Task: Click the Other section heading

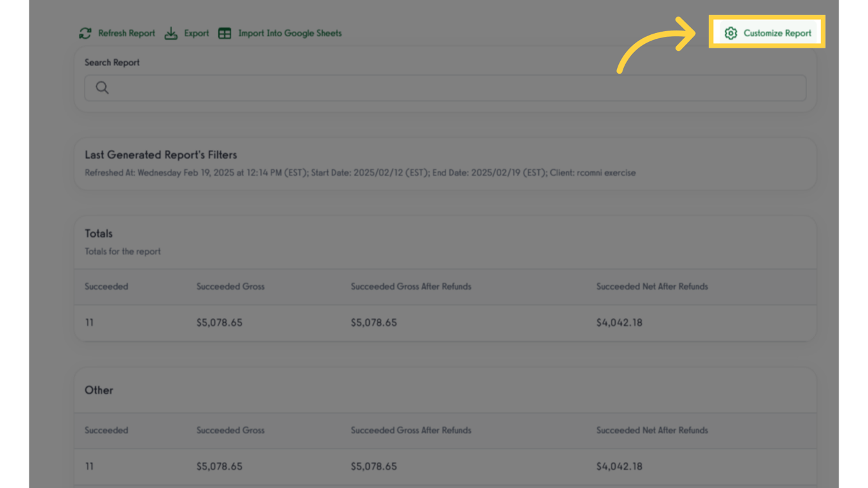Action: (x=99, y=390)
